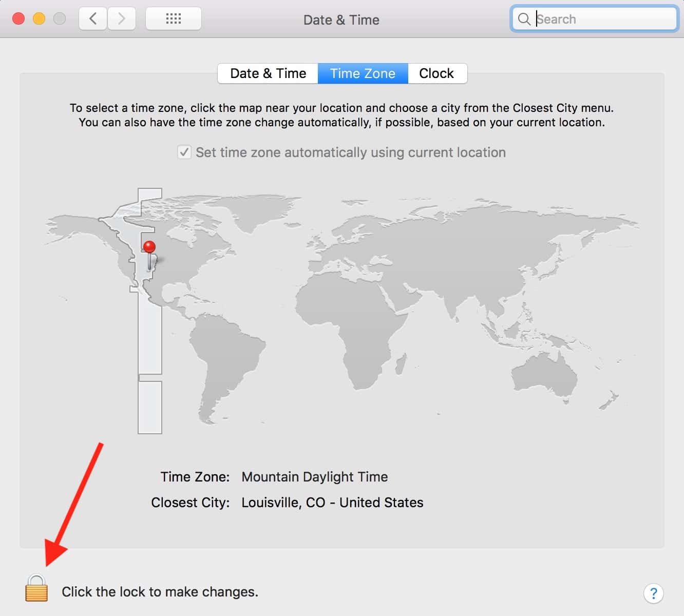Click the Show All grid icon
Image resolution: width=684 pixels, height=616 pixels.
pos(174,19)
